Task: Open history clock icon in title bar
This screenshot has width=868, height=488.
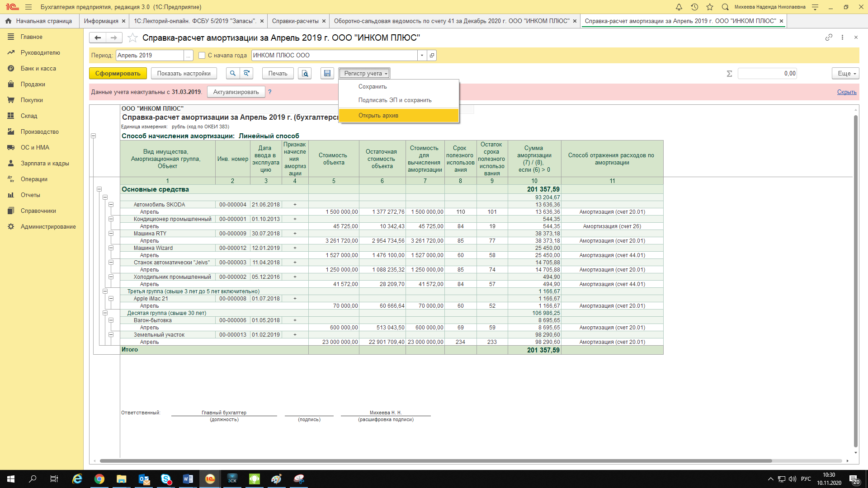Action: pyautogui.click(x=694, y=7)
